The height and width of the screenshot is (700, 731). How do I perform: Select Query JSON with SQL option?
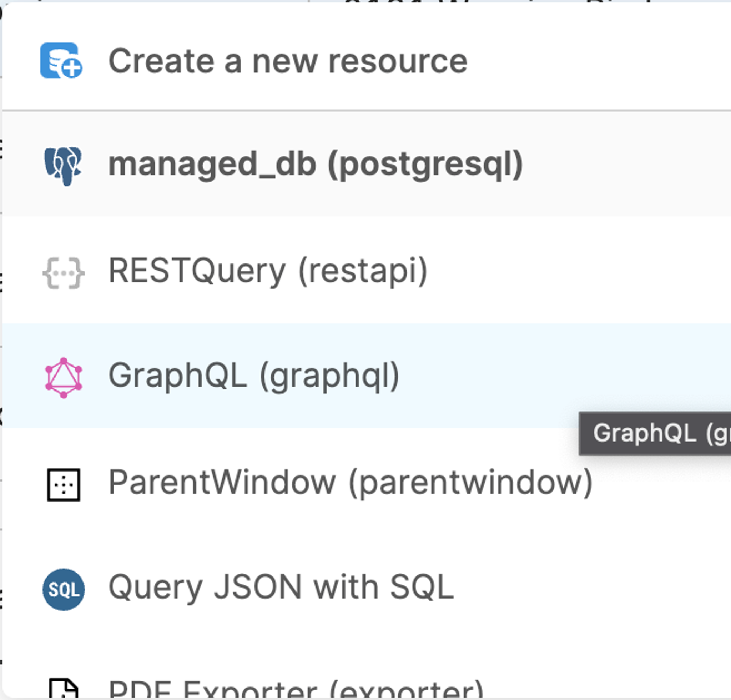point(366,588)
